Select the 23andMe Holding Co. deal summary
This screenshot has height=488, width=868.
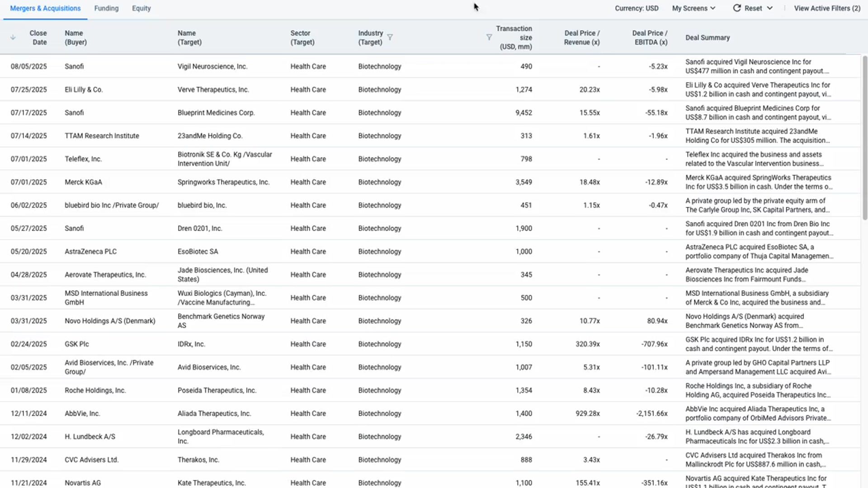click(757, 136)
